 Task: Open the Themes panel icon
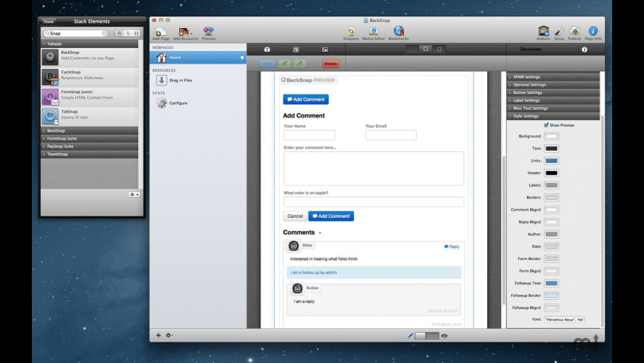point(208,31)
